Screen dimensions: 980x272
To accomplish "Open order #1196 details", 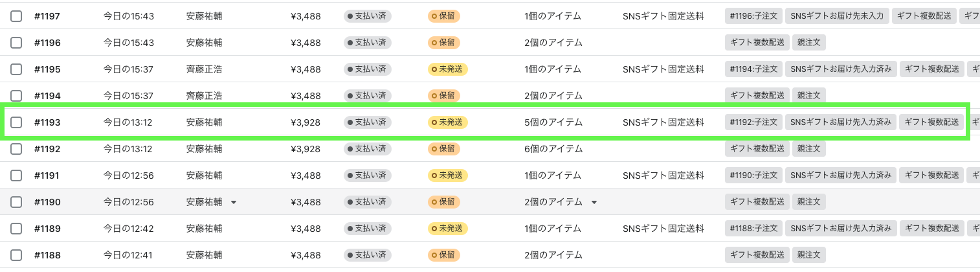I will click(x=47, y=43).
